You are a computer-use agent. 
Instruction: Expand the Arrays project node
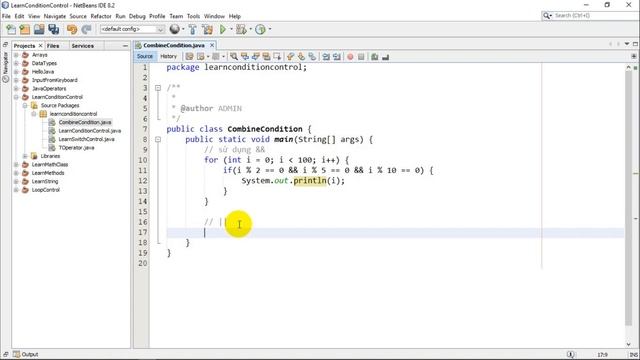pyautogui.click(x=16, y=55)
